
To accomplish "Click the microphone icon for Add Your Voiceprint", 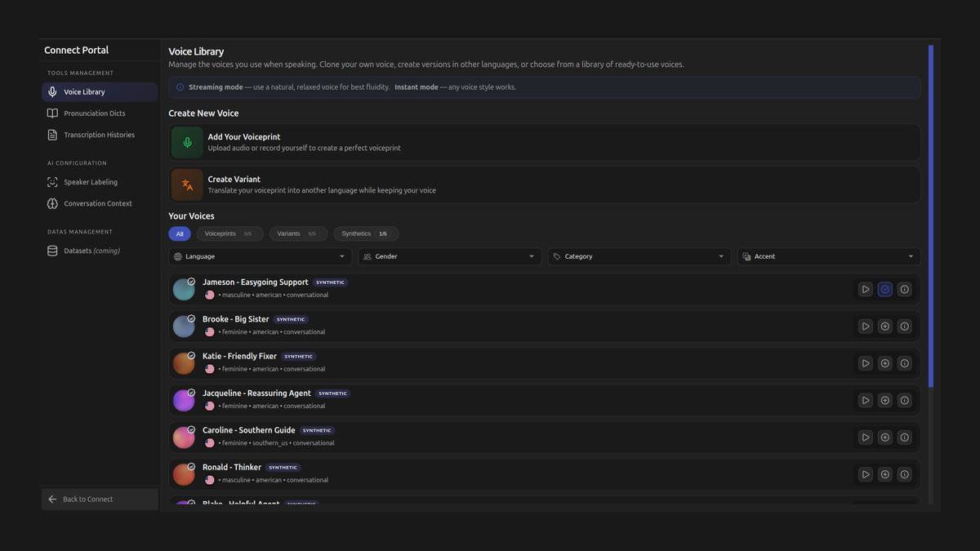I will point(187,143).
